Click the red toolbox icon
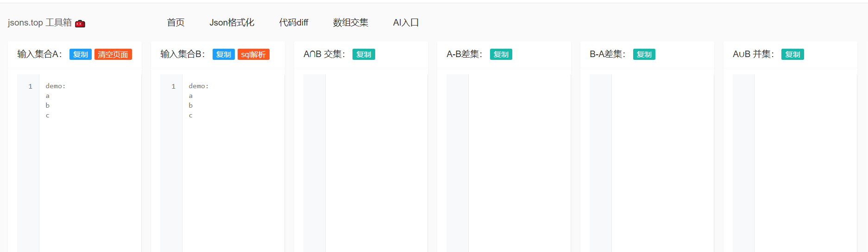 pos(80,23)
